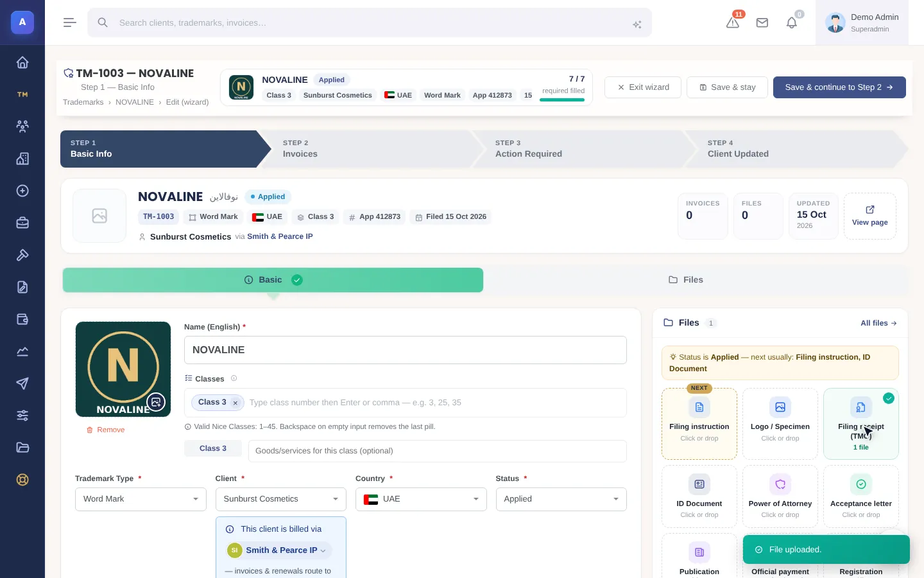This screenshot has height=578, width=924.
Task: Open the View page link
Action: pyautogui.click(x=870, y=216)
